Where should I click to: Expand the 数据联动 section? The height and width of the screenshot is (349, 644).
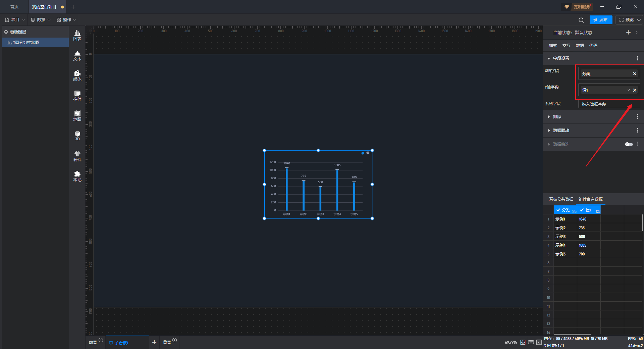(549, 131)
